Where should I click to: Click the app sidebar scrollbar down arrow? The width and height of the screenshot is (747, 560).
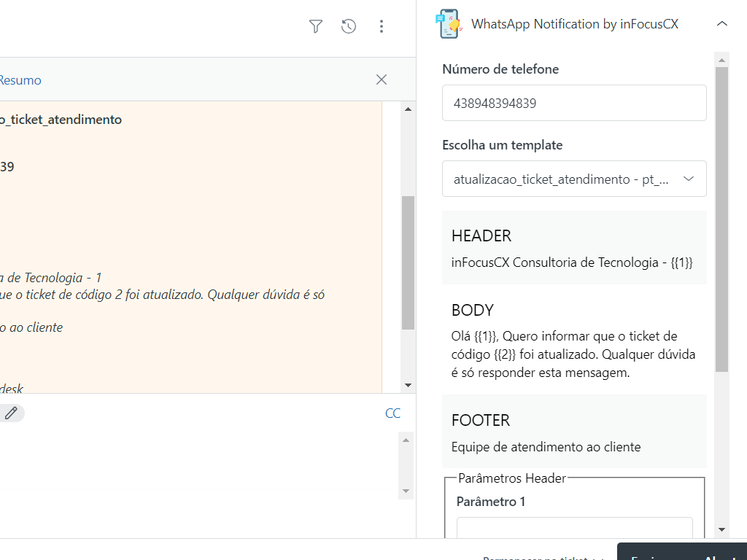(x=721, y=529)
